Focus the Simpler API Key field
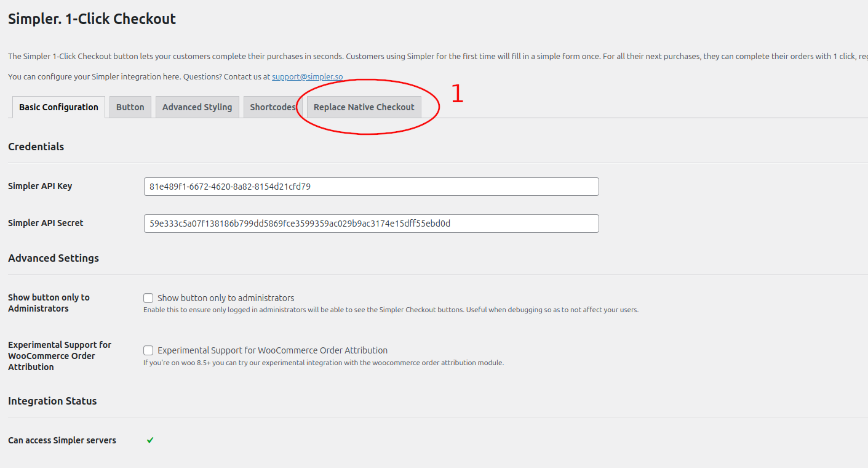The image size is (868, 468). (371, 187)
